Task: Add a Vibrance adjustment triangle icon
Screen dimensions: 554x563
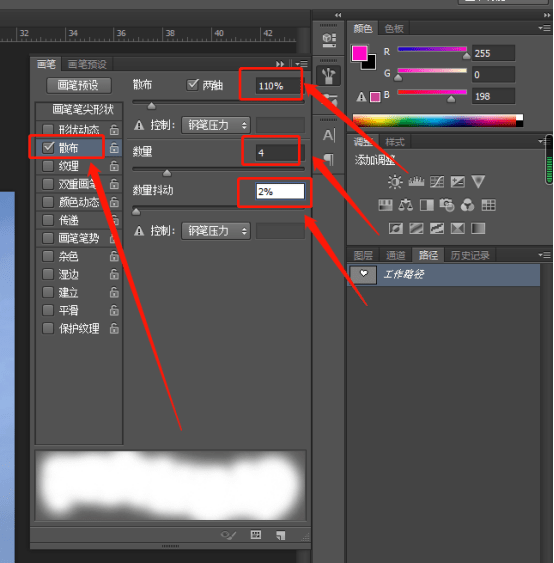Action: tap(478, 181)
